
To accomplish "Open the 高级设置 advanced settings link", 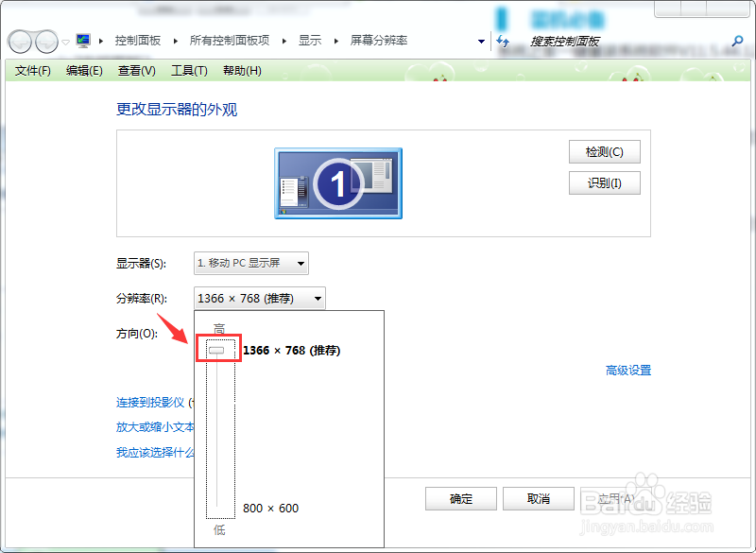I will click(628, 371).
